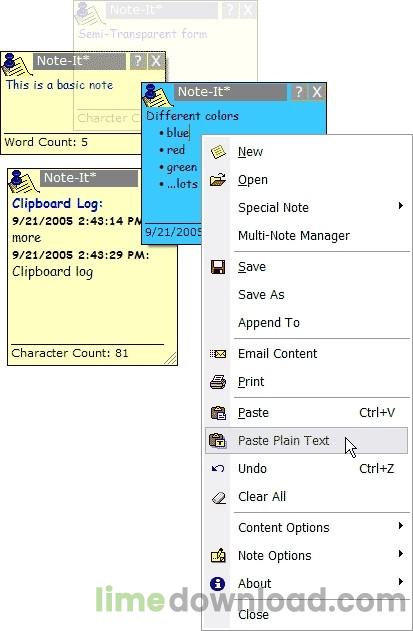Select Save As in context menu

[261, 295]
